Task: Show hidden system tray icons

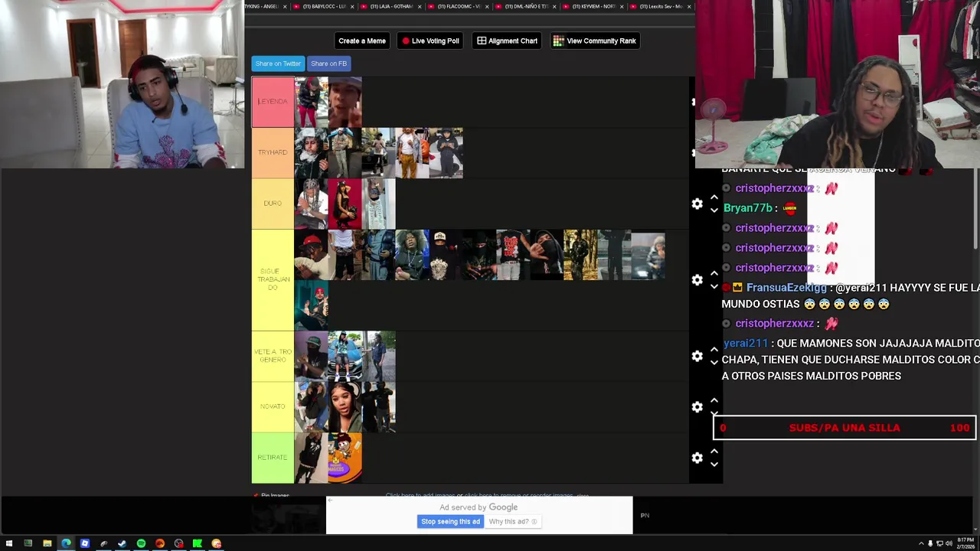Action: (x=921, y=543)
